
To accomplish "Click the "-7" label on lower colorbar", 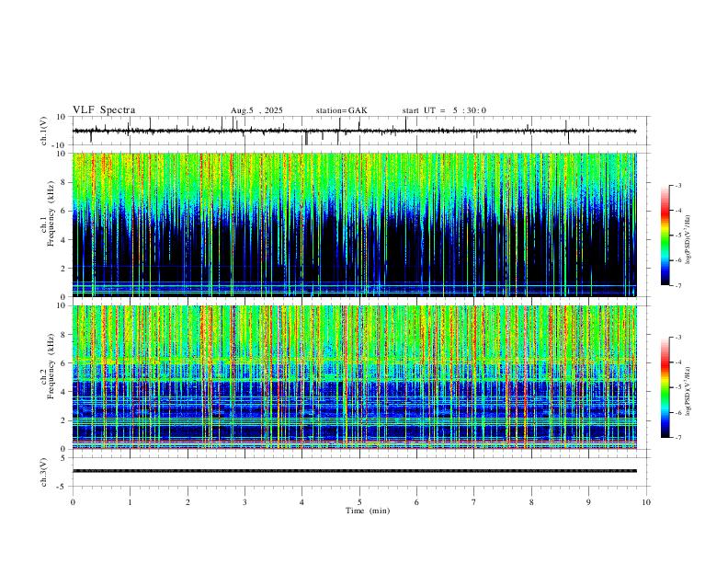I will pyautogui.click(x=678, y=438).
